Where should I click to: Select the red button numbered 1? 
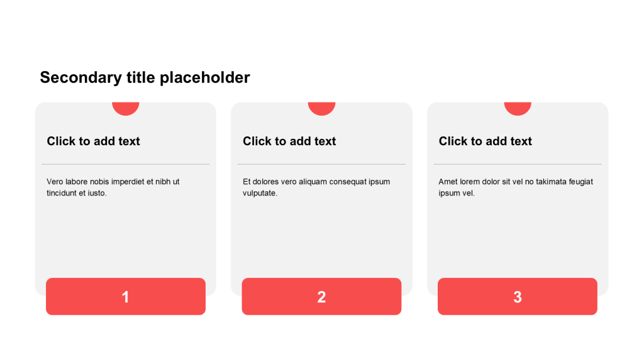[126, 297]
